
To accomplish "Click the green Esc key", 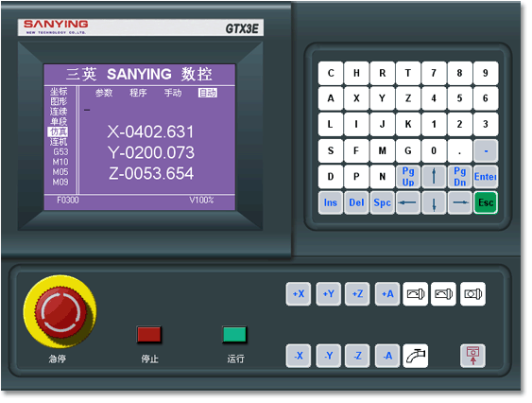I will (x=486, y=202).
